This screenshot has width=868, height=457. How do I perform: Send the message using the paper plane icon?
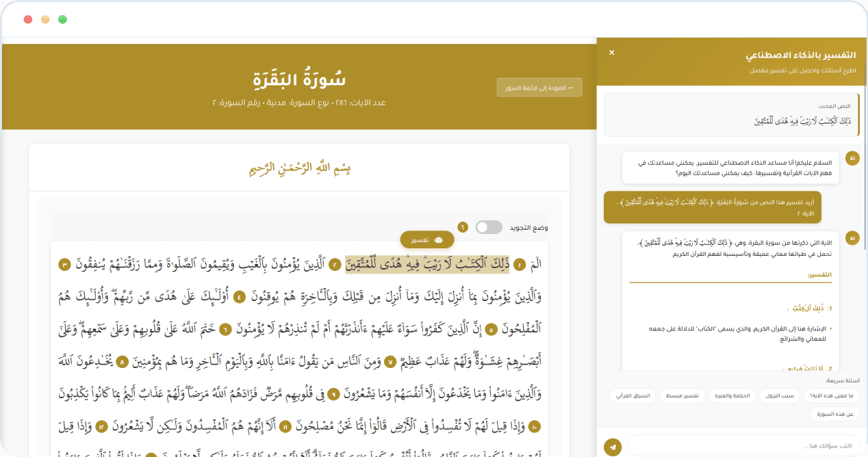coord(612,447)
